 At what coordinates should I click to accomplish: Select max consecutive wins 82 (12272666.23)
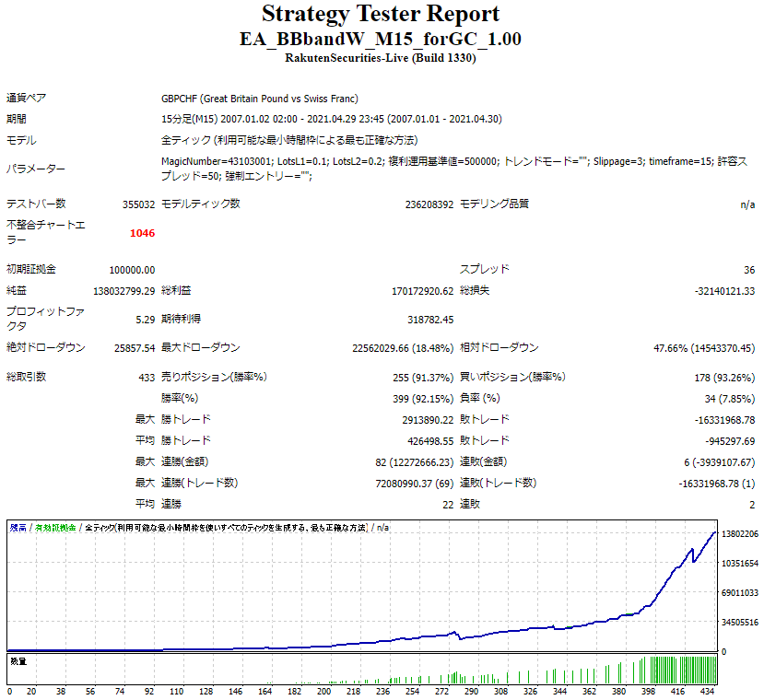(414, 462)
